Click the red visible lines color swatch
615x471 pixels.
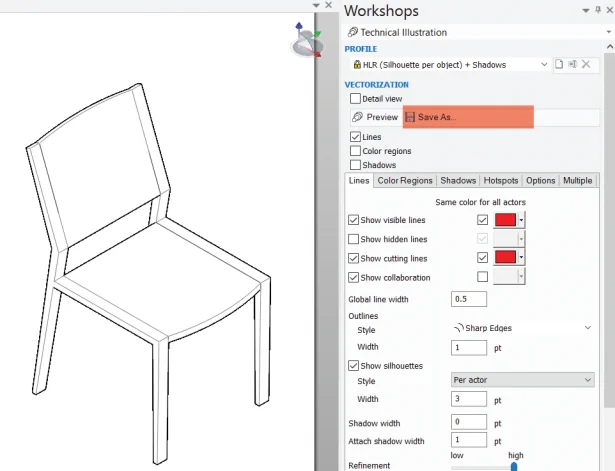505,220
